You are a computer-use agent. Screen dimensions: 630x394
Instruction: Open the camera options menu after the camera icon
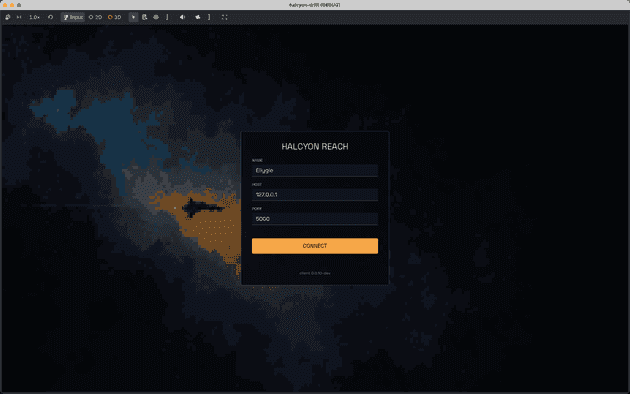tap(209, 17)
